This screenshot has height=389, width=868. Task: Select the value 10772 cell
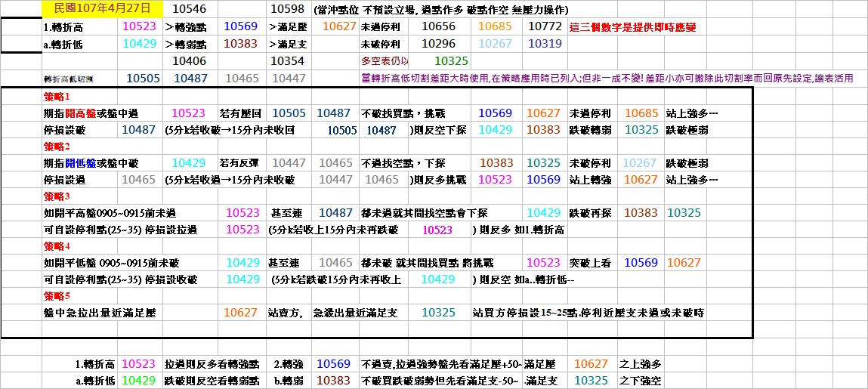click(x=545, y=26)
